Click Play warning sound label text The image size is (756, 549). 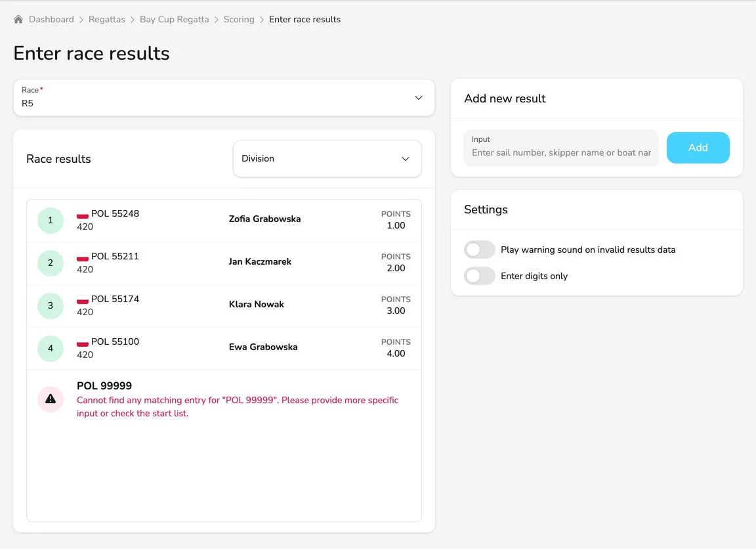[588, 250]
